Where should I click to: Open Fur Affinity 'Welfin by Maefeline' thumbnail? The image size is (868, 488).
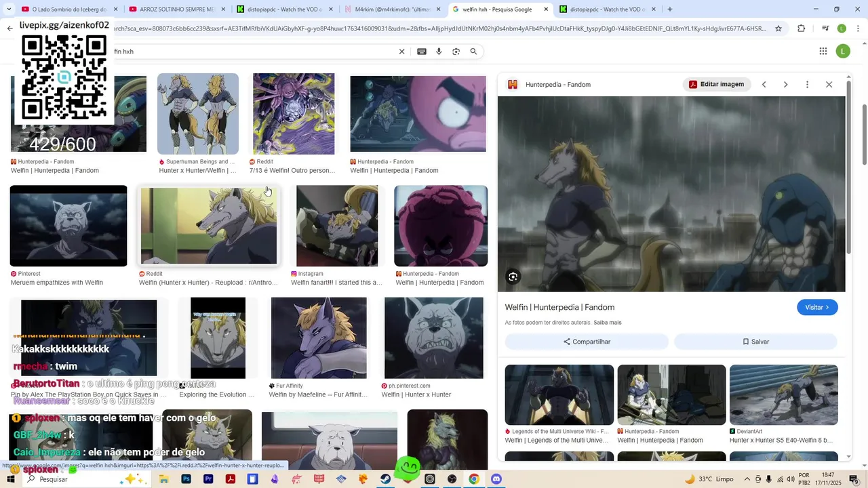(x=319, y=338)
